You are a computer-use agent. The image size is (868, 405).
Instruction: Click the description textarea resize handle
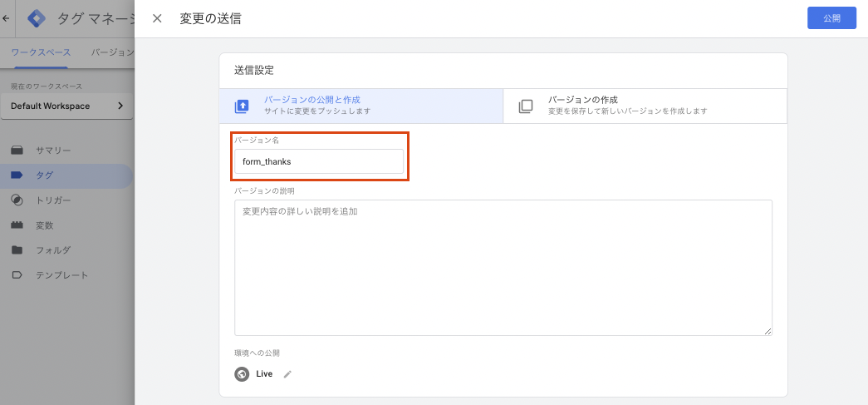click(767, 331)
